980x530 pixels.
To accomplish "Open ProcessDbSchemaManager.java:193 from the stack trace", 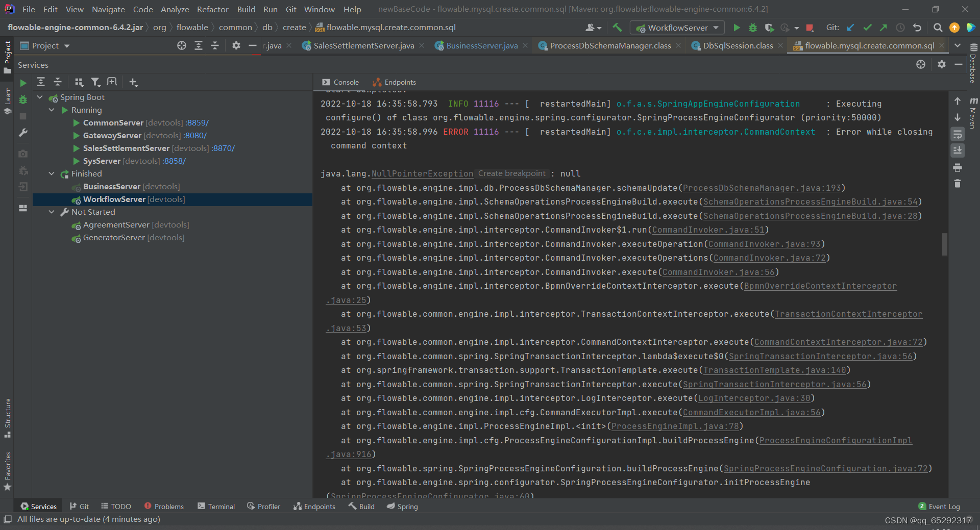I will click(x=763, y=188).
